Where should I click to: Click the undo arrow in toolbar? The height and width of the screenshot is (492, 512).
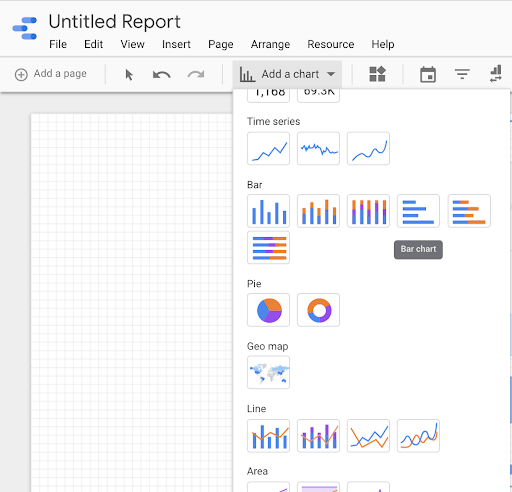162,74
